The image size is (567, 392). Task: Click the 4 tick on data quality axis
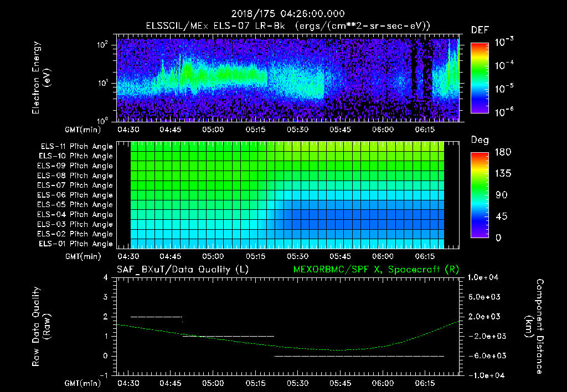click(106, 277)
